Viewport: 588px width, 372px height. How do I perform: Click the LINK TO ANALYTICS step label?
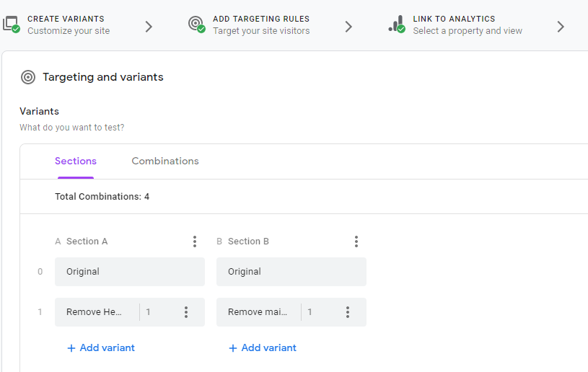[454, 19]
